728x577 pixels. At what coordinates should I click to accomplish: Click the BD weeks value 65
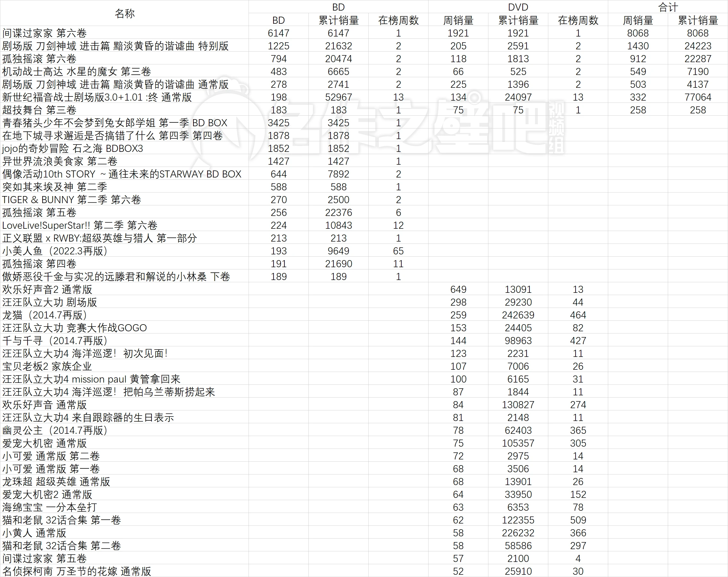click(x=398, y=251)
